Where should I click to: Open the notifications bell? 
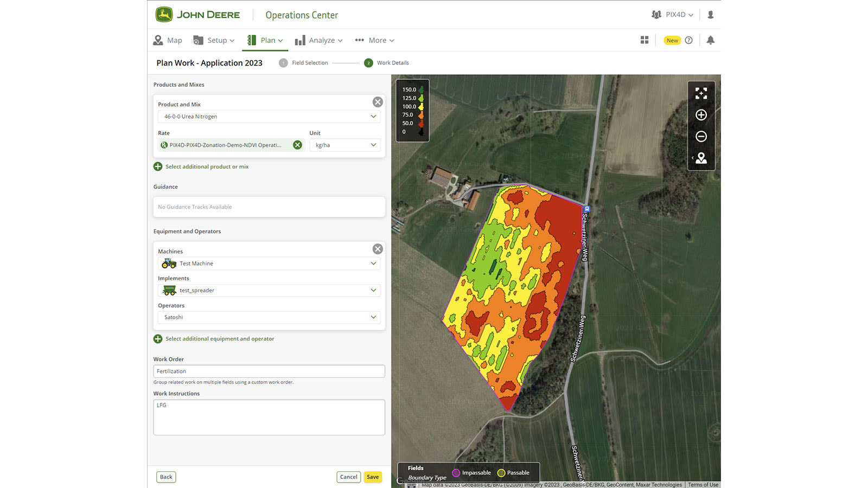tap(711, 40)
